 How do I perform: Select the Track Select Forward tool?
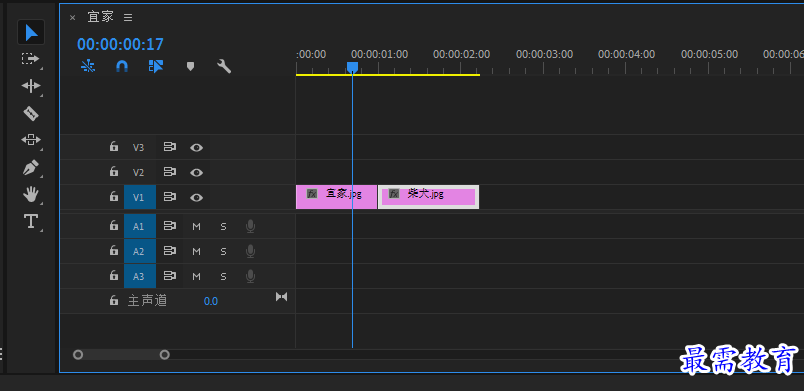[x=30, y=59]
